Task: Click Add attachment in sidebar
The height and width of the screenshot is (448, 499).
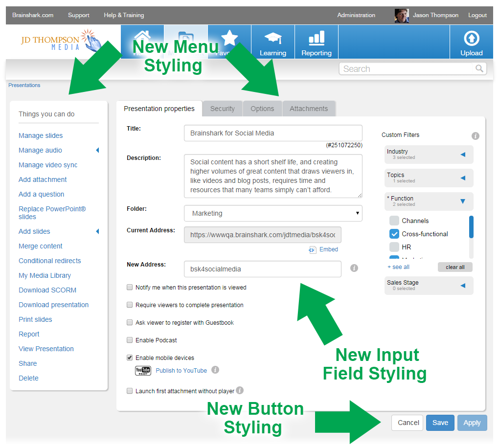Action: click(x=43, y=179)
